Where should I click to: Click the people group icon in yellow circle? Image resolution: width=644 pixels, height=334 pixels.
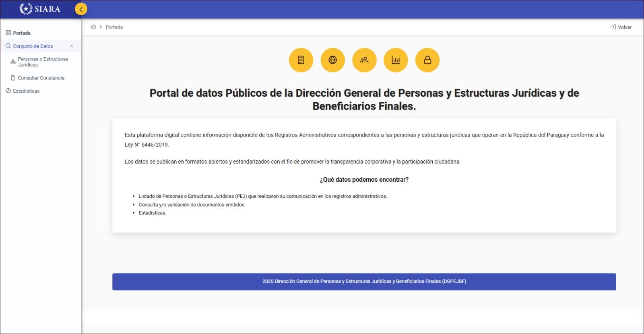pyautogui.click(x=364, y=60)
